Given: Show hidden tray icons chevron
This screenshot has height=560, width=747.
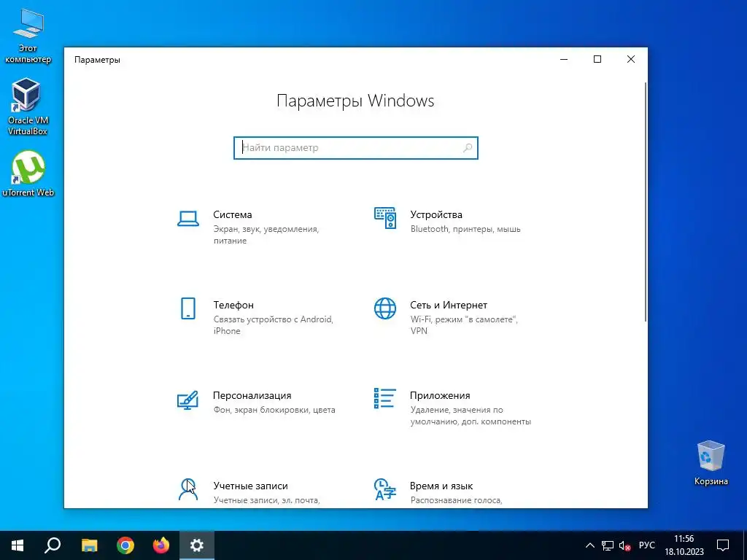Looking at the screenshot, I should coord(589,545).
